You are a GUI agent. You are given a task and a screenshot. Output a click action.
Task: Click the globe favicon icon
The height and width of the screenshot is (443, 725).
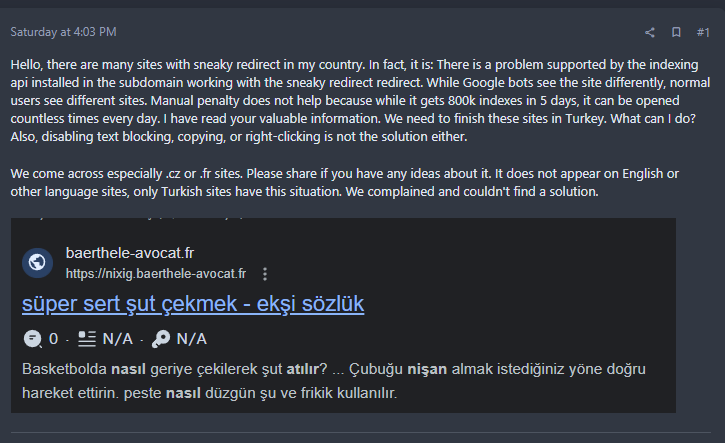point(37,263)
